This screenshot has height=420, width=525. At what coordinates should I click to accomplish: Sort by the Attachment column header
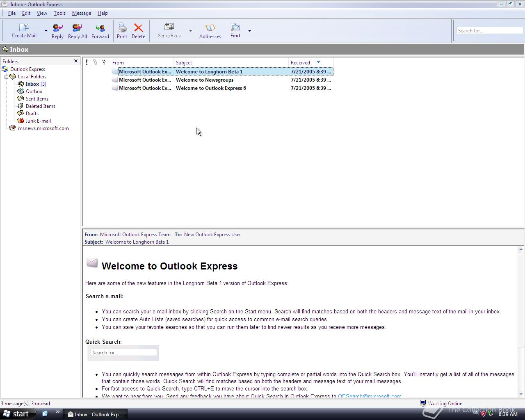pyautogui.click(x=95, y=62)
